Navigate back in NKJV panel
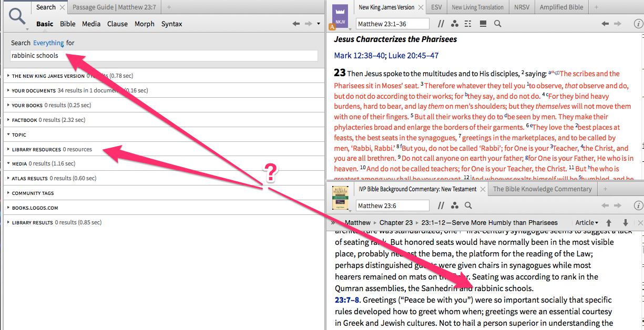Screen dimensions: 644x330 [x=605, y=24]
